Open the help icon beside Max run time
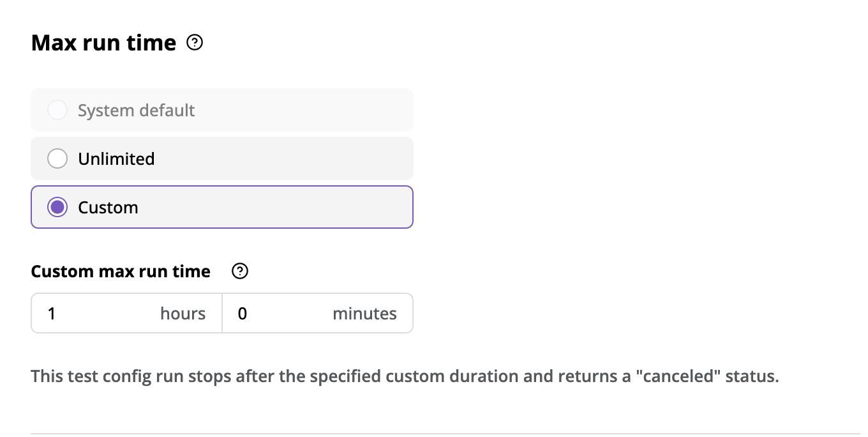 point(195,43)
